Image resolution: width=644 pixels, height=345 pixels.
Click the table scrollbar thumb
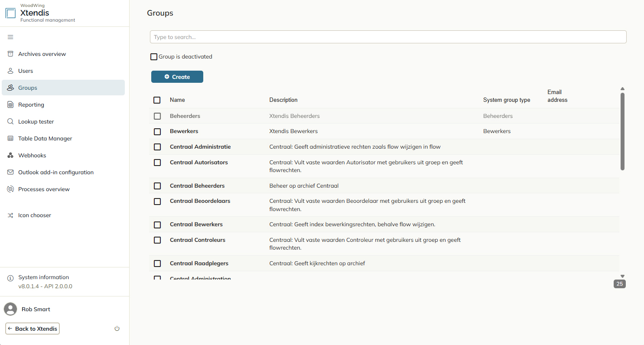point(622,131)
